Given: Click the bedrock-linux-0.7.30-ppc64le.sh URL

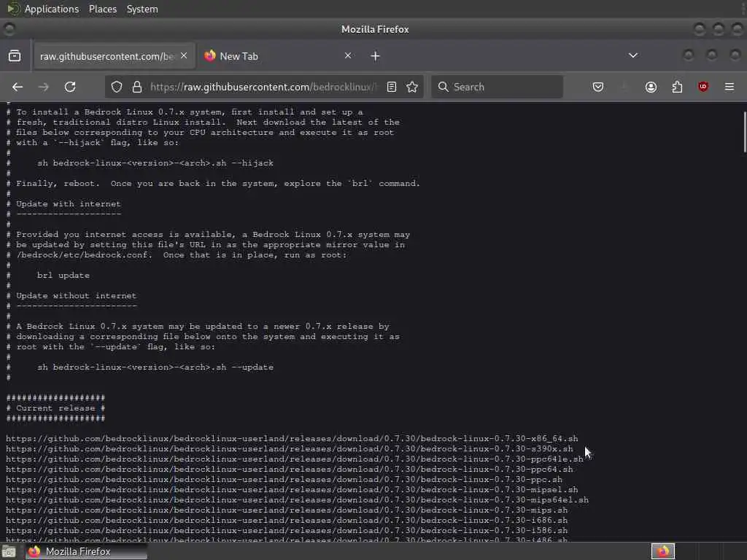Looking at the screenshot, I should pos(295,459).
